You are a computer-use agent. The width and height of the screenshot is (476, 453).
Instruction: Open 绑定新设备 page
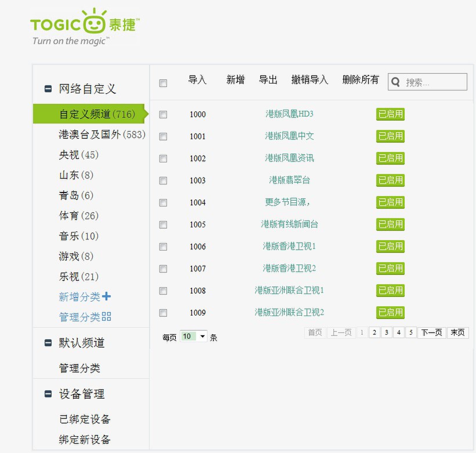pos(85,439)
